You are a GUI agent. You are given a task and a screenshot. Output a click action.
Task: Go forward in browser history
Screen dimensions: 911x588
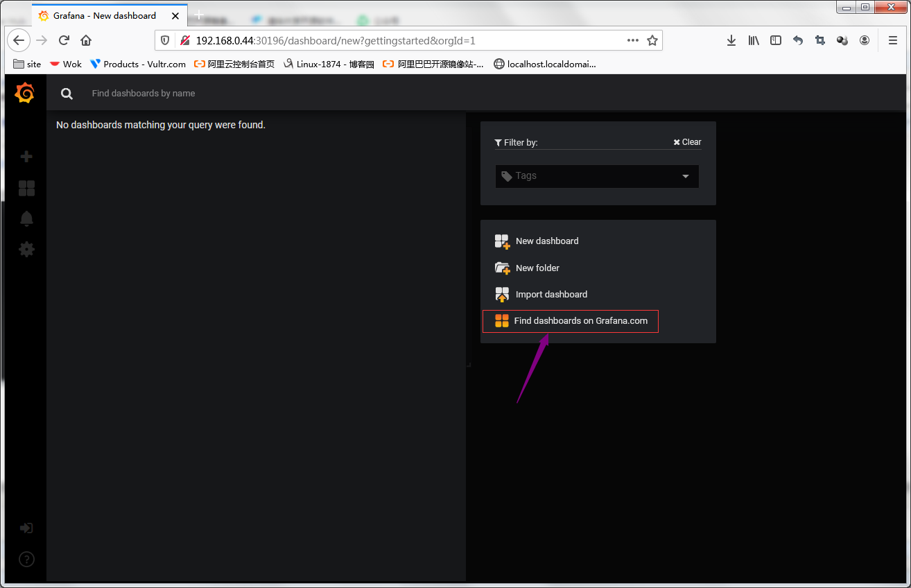coord(42,40)
